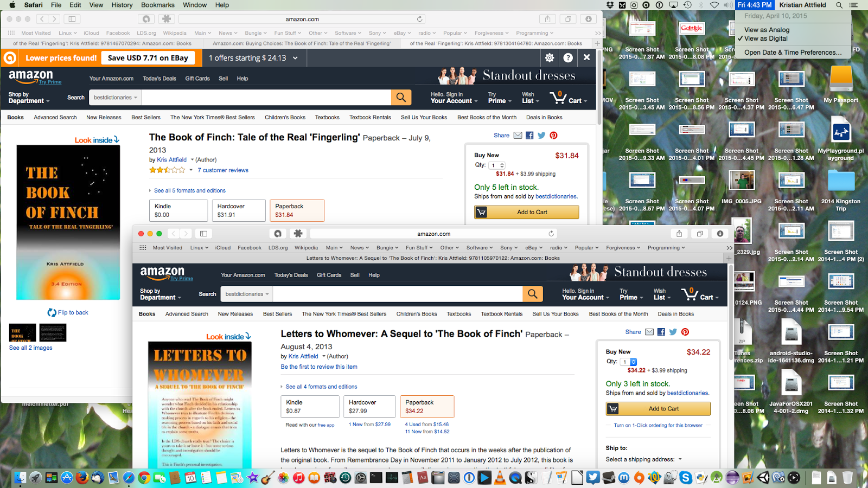Image resolution: width=868 pixels, height=488 pixels.
Task: Click the Safari share button in the front window
Action: click(x=679, y=234)
